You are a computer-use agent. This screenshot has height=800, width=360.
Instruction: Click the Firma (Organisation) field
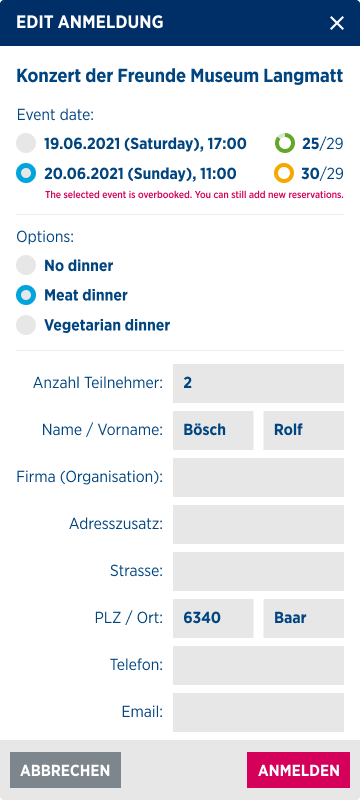point(259,477)
